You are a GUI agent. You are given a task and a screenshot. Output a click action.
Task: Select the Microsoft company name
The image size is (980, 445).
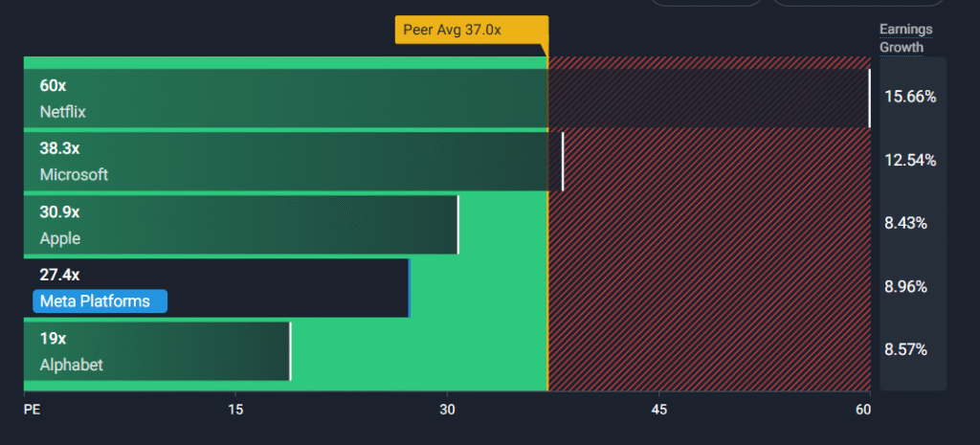click(x=74, y=175)
